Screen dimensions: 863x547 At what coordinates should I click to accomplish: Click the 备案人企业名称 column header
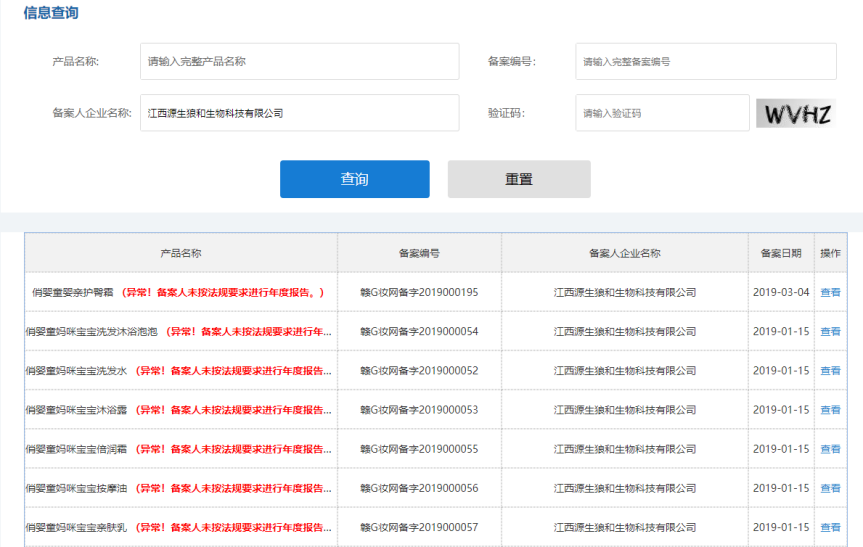point(624,253)
